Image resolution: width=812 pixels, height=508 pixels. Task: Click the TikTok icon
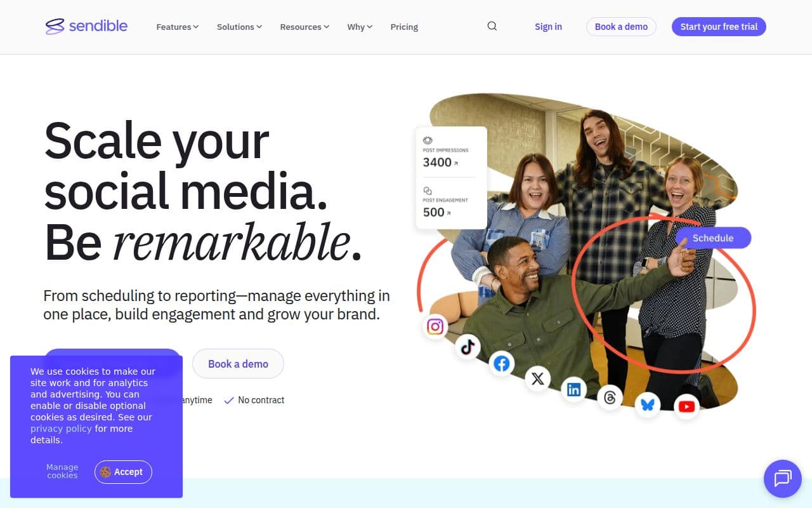coord(468,346)
